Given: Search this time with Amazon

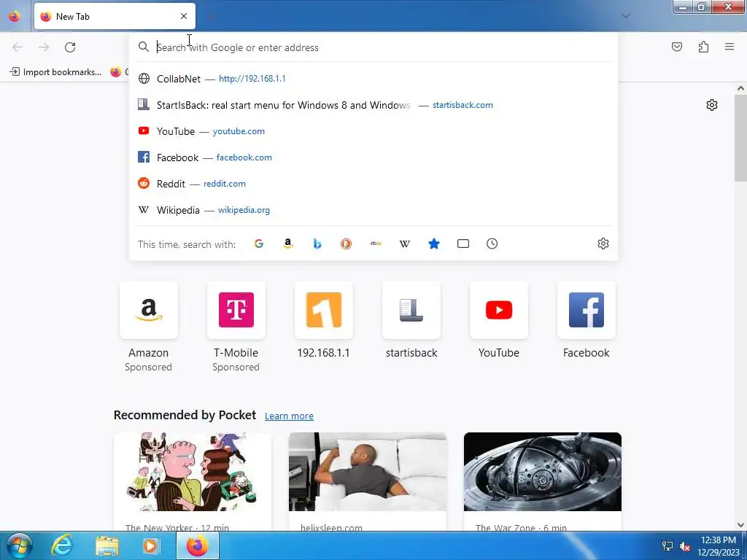Looking at the screenshot, I should click(x=287, y=244).
